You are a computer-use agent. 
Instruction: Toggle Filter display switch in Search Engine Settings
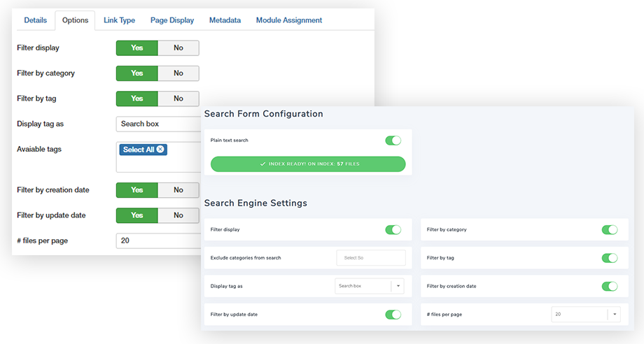393,229
